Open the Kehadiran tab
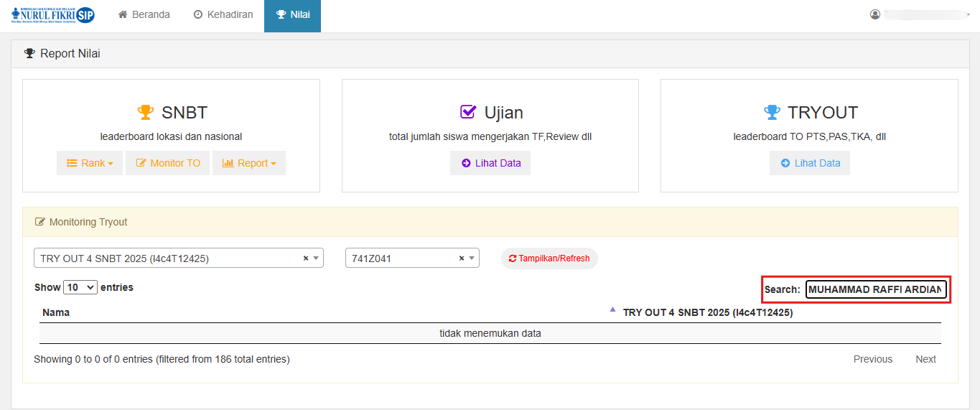980x410 pixels. point(223,14)
